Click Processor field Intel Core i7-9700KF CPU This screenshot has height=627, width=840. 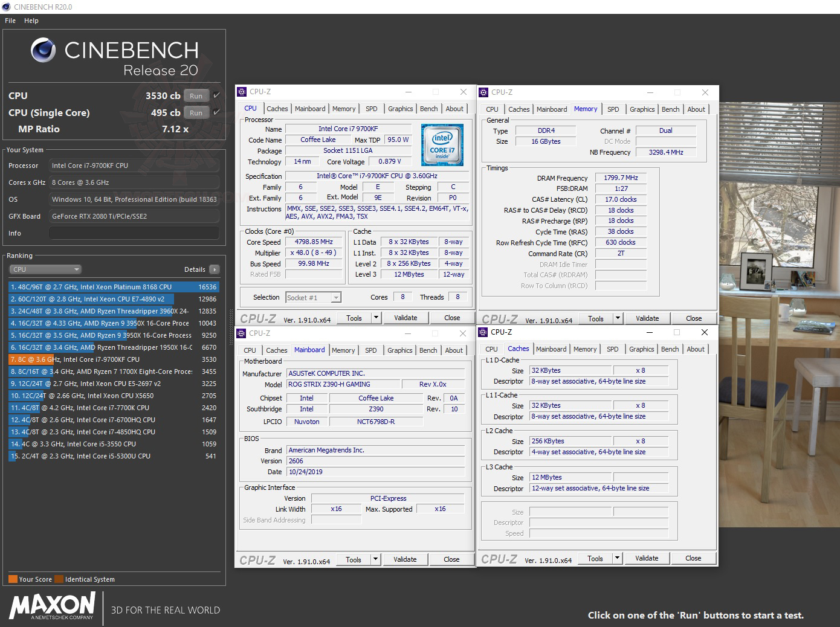[x=134, y=166]
